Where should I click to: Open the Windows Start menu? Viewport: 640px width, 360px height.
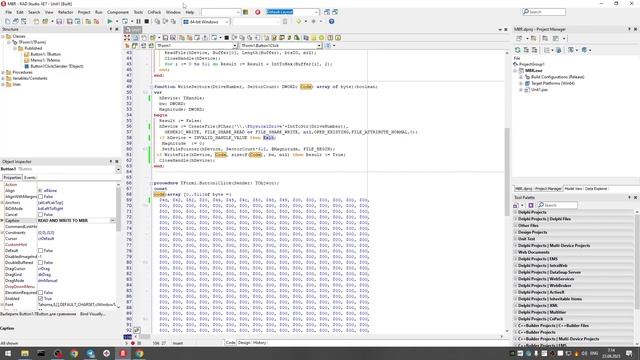[x=8, y=353]
